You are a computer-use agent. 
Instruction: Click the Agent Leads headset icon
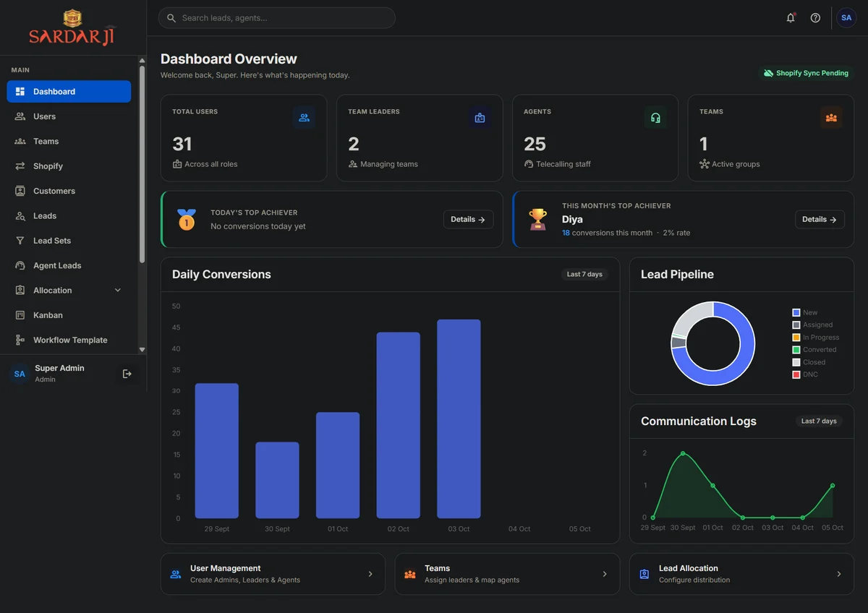(x=20, y=265)
